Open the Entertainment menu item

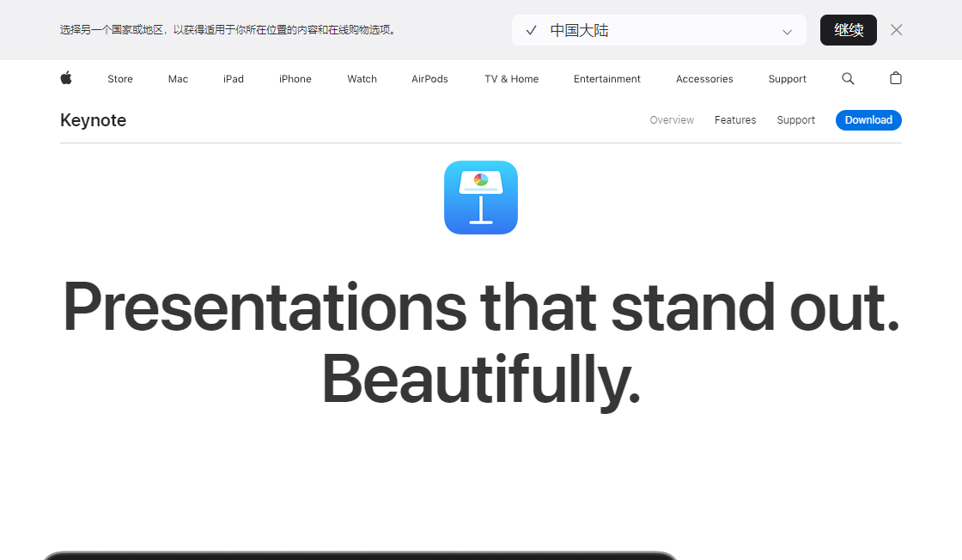click(607, 78)
